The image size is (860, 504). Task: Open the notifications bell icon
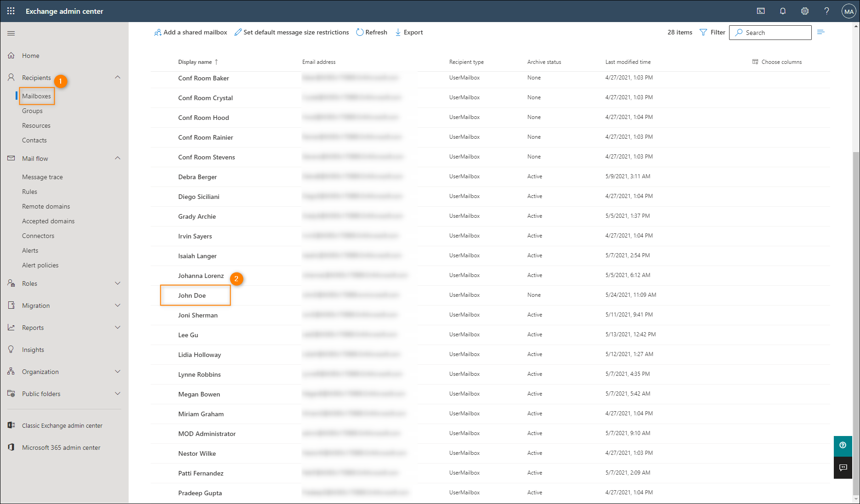[783, 11]
